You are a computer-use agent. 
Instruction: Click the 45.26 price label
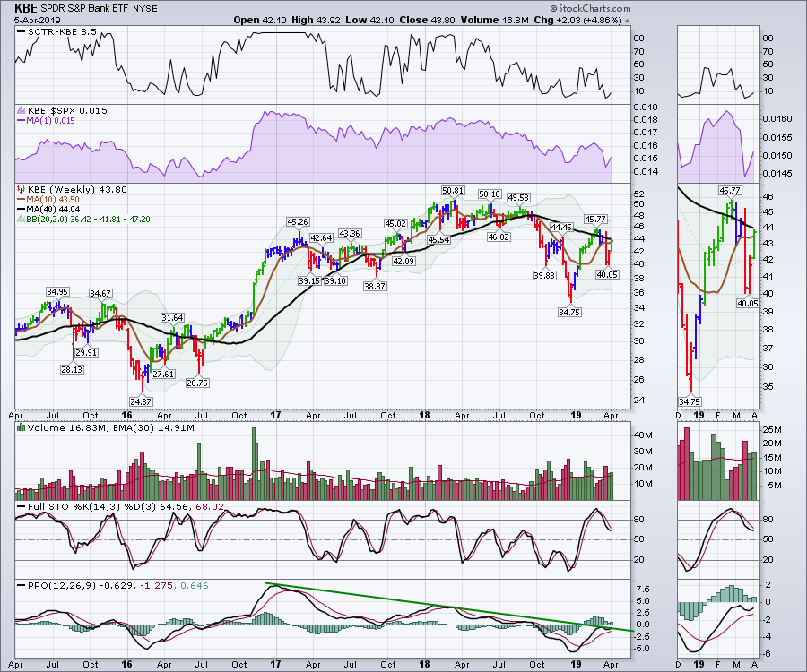click(x=298, y=221)
